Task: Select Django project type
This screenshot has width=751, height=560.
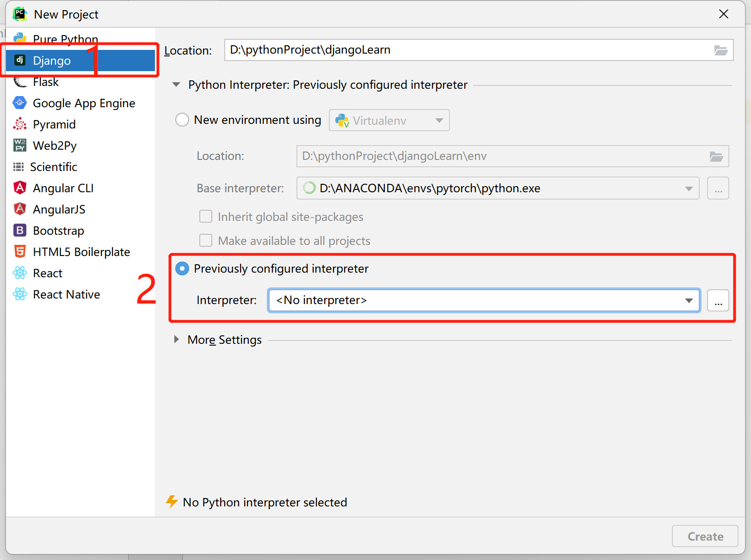Action: tap(80, 60)
